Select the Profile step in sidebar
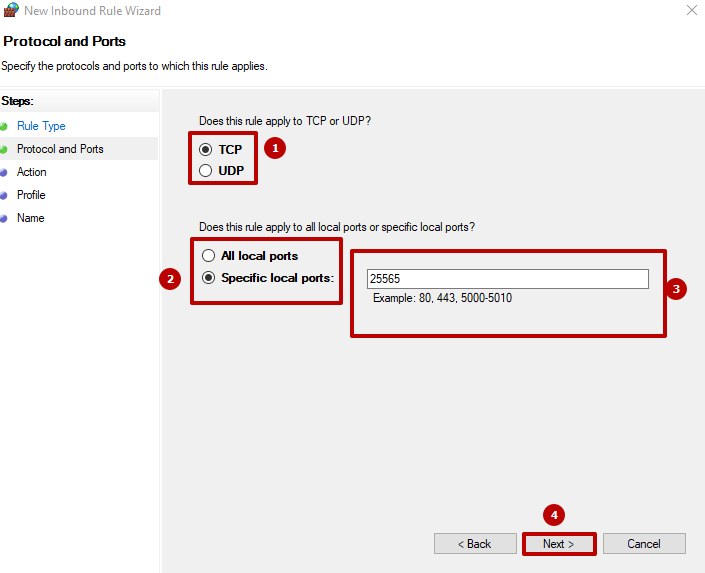The height and width of the screenshot is (573, 705). 31,195
